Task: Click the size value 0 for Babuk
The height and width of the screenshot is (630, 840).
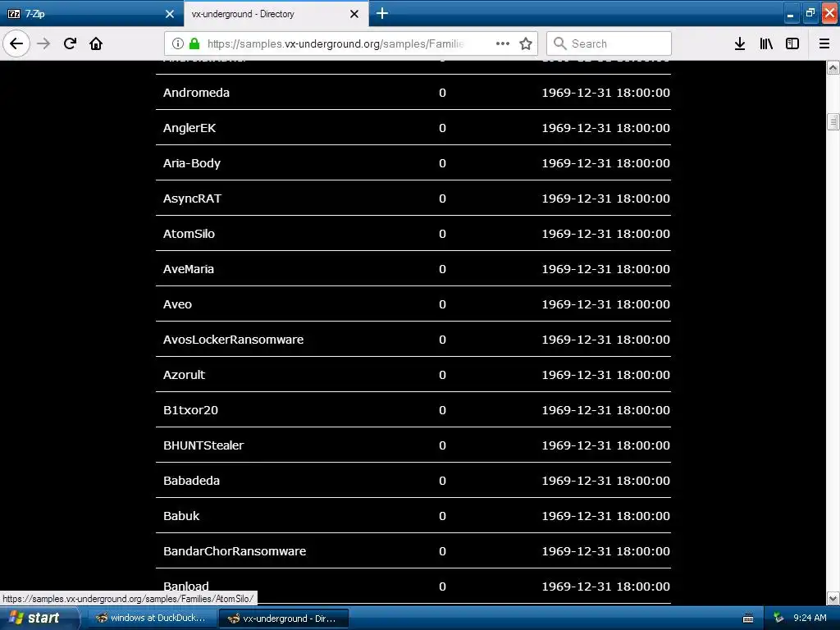Action: 442,517
